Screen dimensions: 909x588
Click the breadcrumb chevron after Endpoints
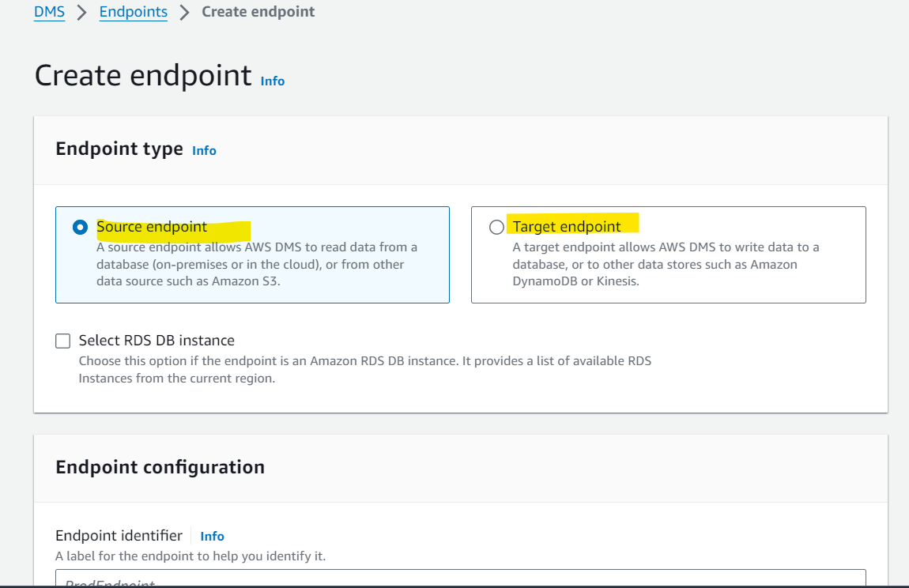[184, 12]
